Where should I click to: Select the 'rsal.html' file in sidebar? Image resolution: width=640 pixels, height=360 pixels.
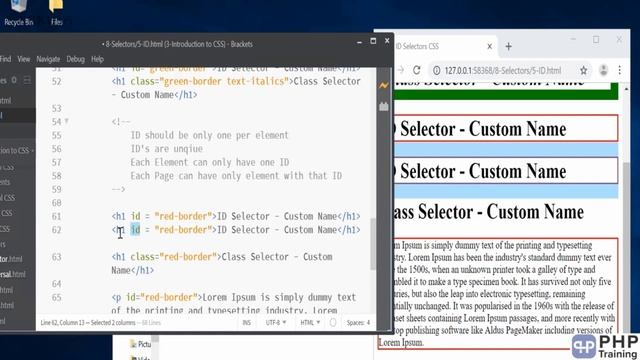(x=13, y=274)
